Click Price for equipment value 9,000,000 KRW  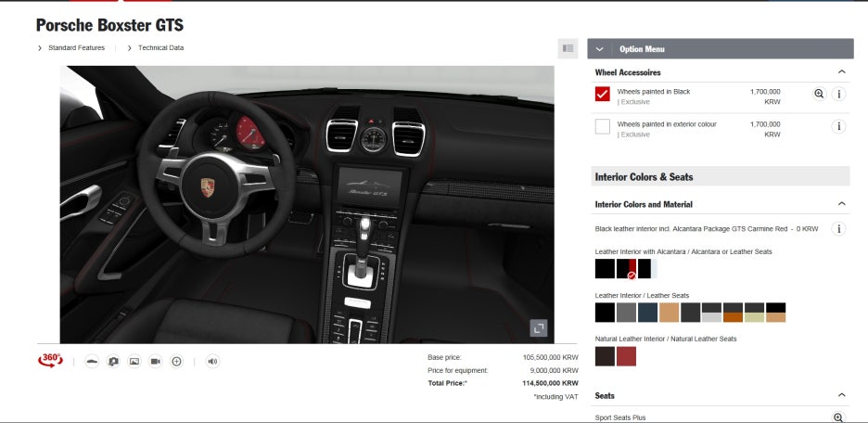(554, 370)
